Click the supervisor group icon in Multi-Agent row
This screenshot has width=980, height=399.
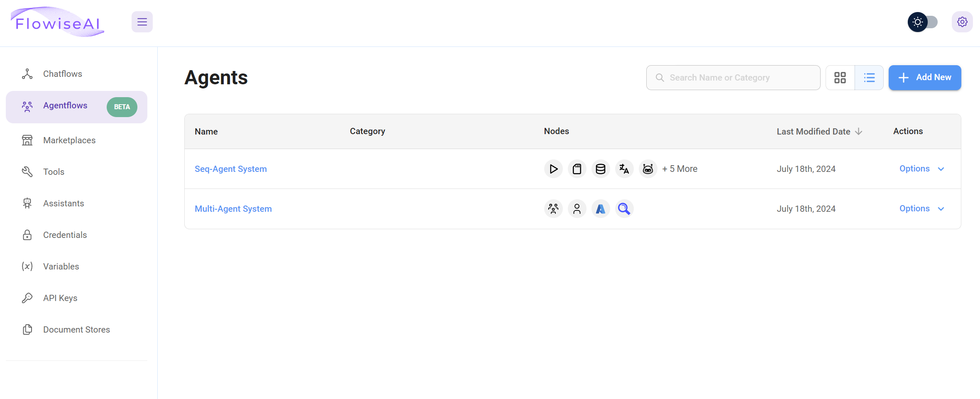[553, 209]
